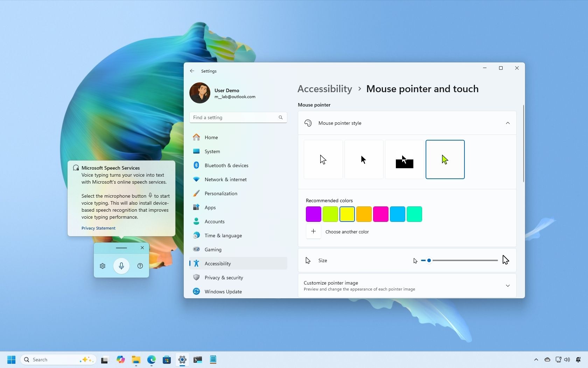Screen dimensions: 588x368
Task: Click the microphone icon in voice typing panel
Action: [121, 266]
